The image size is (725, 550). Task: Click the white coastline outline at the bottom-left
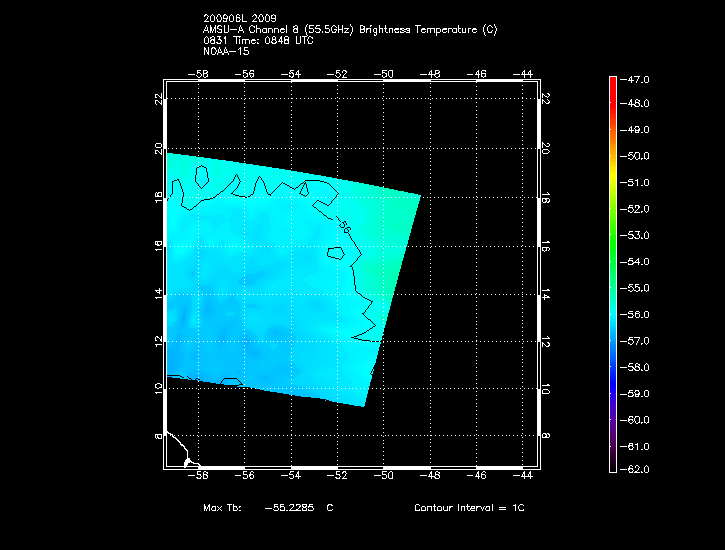[x=180, y=447]
